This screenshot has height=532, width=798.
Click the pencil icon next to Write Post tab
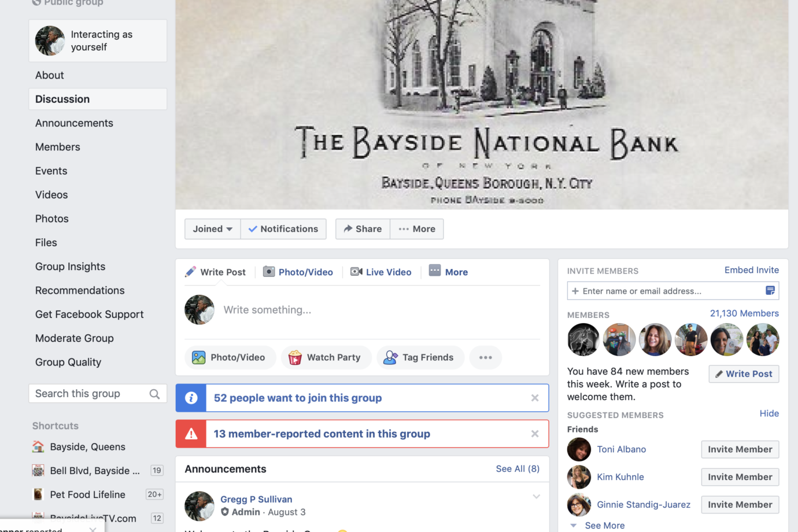190,272
